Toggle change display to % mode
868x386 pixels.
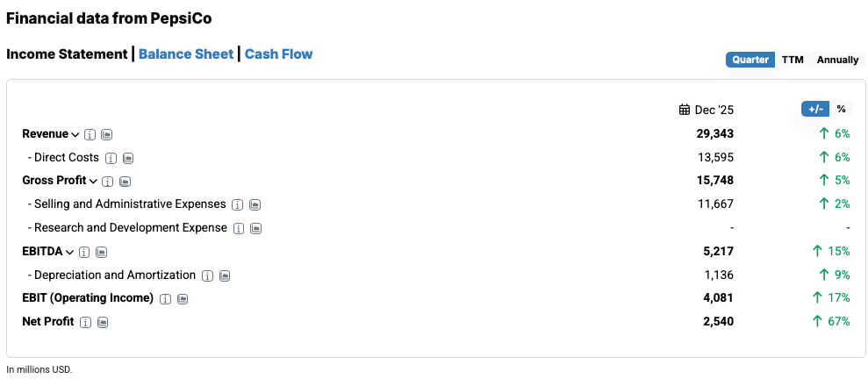841,109
